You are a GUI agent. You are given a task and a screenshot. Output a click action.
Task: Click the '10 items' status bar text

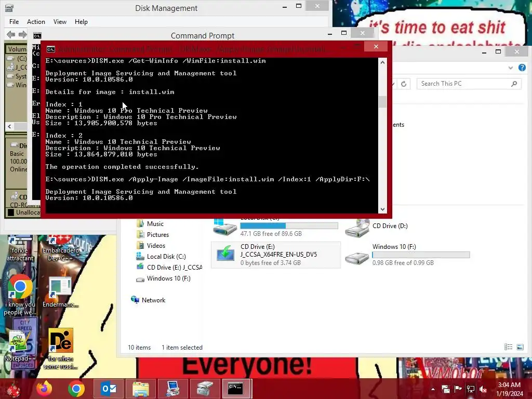tap(139, 348)
